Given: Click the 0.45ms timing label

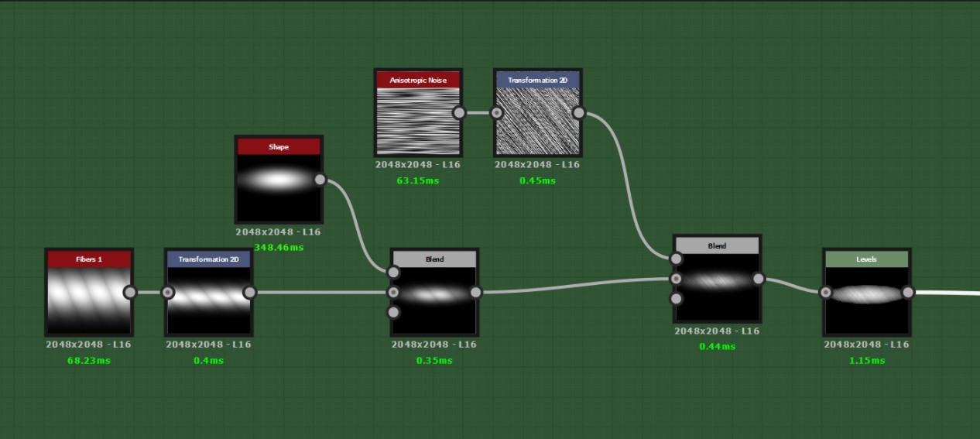Looking at the screenshot, I should coord(537,180).
